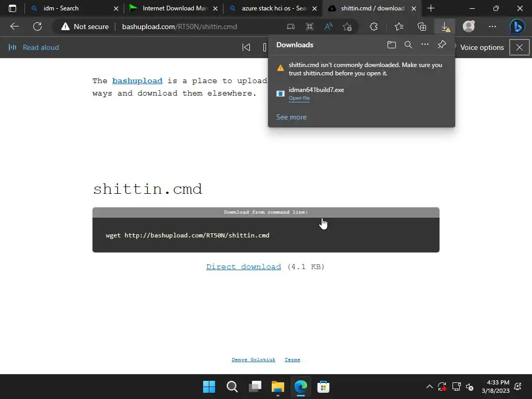Open downloads folder from Downloads panel

click(392, 45)
